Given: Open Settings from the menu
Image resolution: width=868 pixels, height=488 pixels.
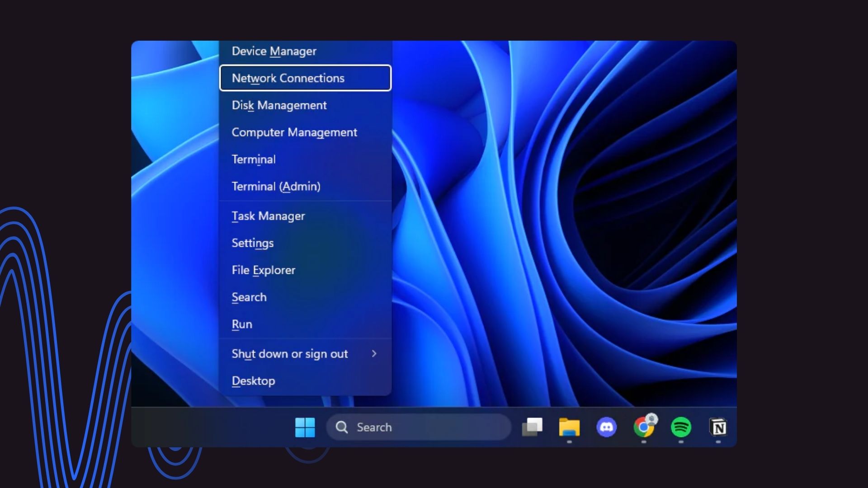Looking at the screenshot, I should pyautogui.click(x=305, y=243).
